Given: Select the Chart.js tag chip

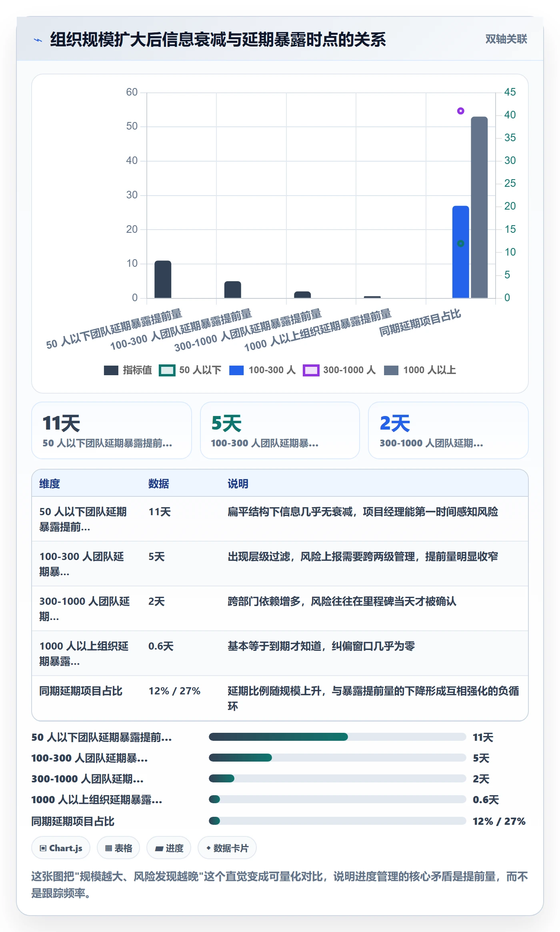Looking at the screenshot, I should pyautogui.click(x=61, y=848).
